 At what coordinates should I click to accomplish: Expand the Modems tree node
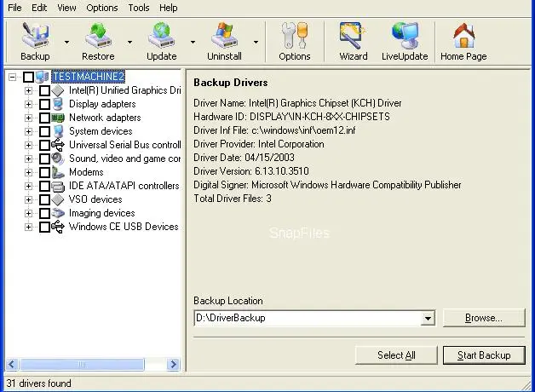click(28, 172)
